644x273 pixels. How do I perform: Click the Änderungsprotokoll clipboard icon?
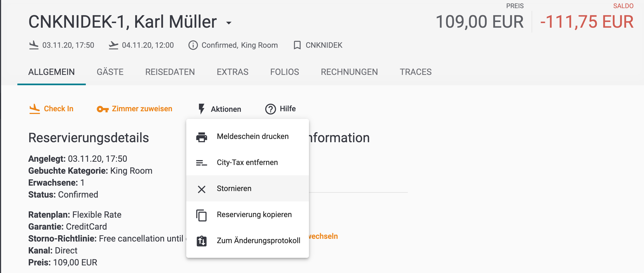201,241
